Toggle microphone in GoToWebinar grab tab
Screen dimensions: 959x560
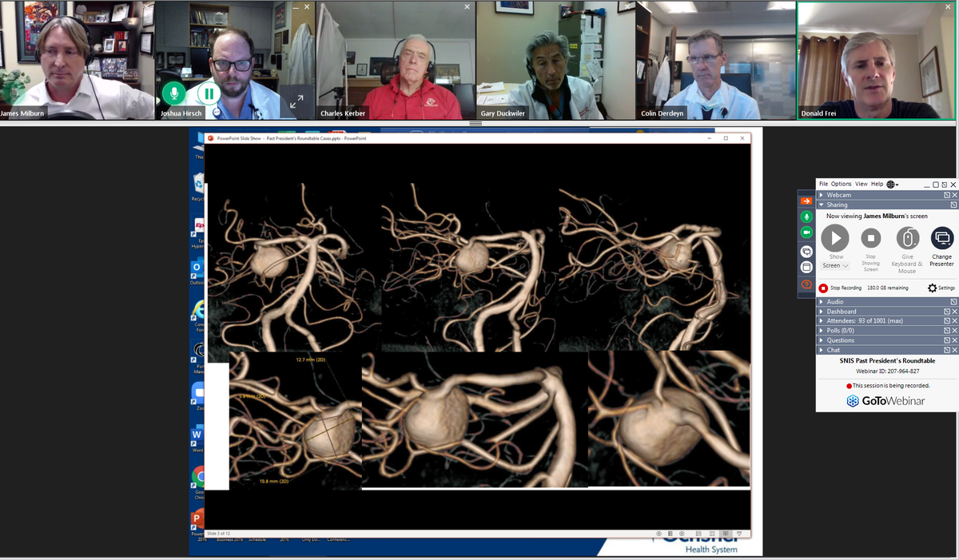coord(806,216)
